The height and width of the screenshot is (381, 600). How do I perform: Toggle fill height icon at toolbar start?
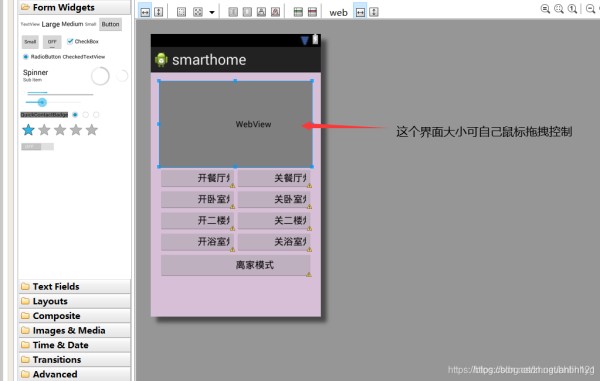point(158,11)
